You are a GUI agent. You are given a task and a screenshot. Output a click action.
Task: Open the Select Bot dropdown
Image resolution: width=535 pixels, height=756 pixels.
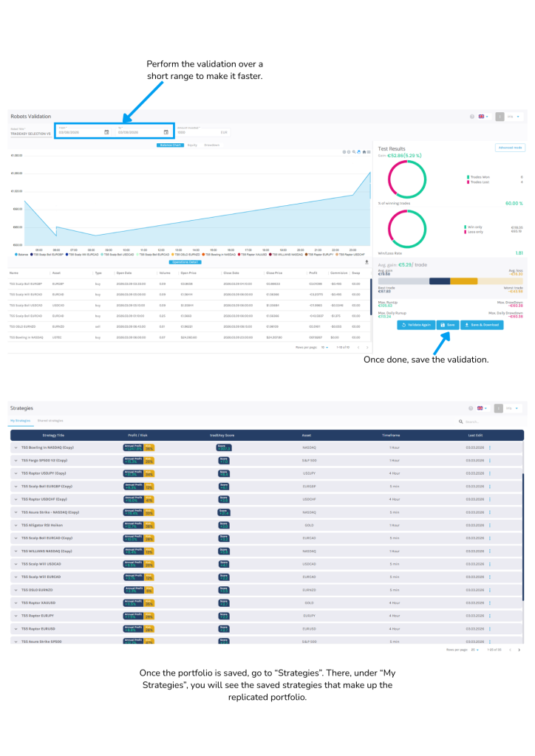(x=30, y=133)
